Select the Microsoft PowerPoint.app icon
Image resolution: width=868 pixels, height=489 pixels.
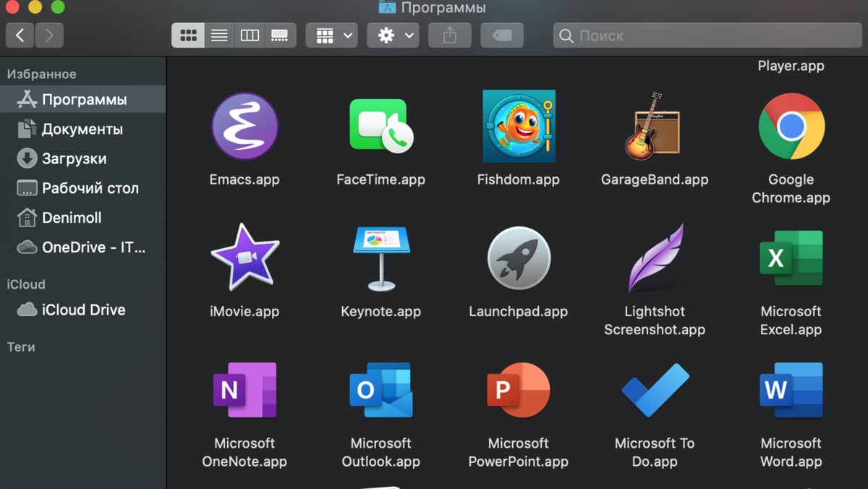(x=519, y=391)
